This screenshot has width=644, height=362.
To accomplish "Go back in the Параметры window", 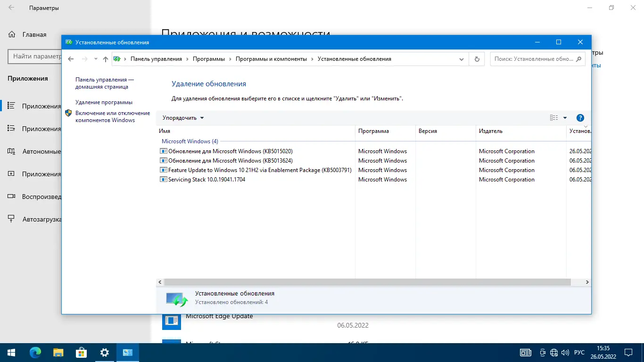I will click(x=11, y=8).
